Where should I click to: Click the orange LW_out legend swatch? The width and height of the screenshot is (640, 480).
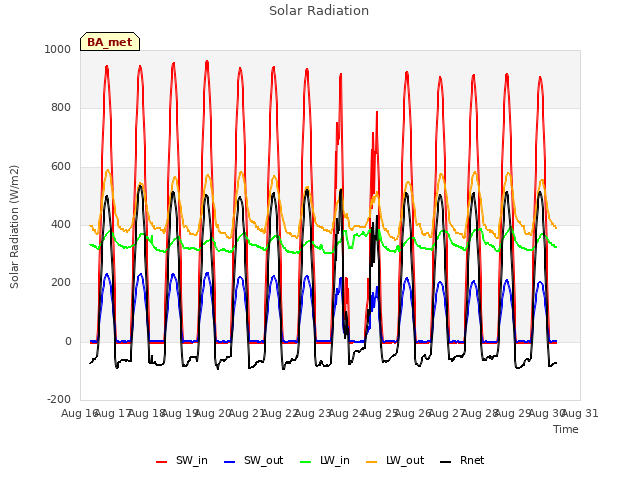pos(372,462)
